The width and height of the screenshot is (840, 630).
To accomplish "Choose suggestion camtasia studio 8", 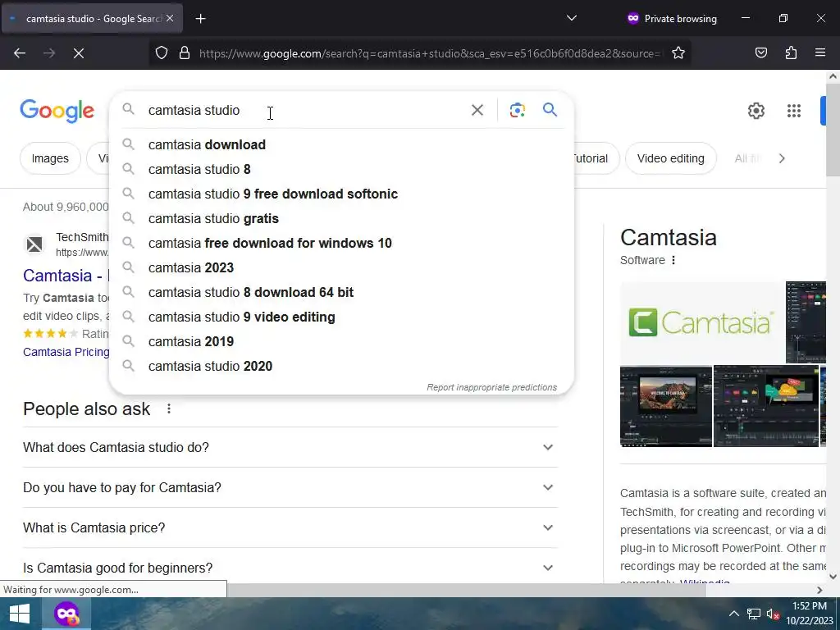I will [341, 169].
